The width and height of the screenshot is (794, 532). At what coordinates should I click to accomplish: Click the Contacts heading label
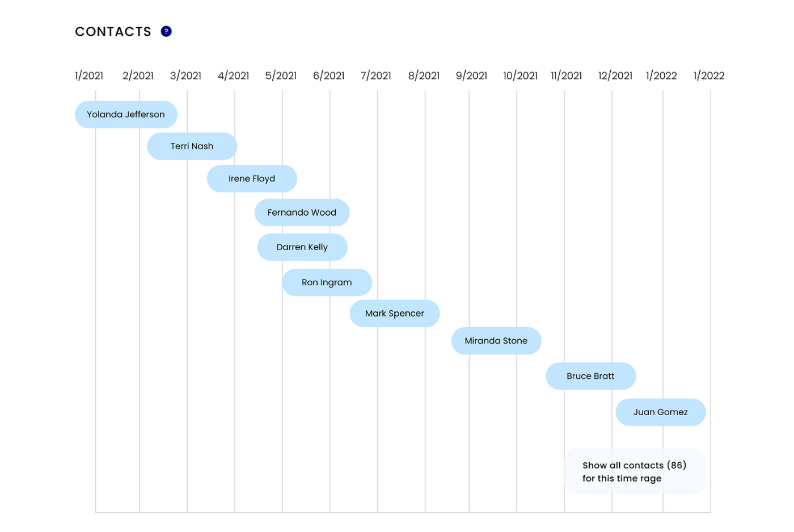pyautogui.click(x=113, y=31)
